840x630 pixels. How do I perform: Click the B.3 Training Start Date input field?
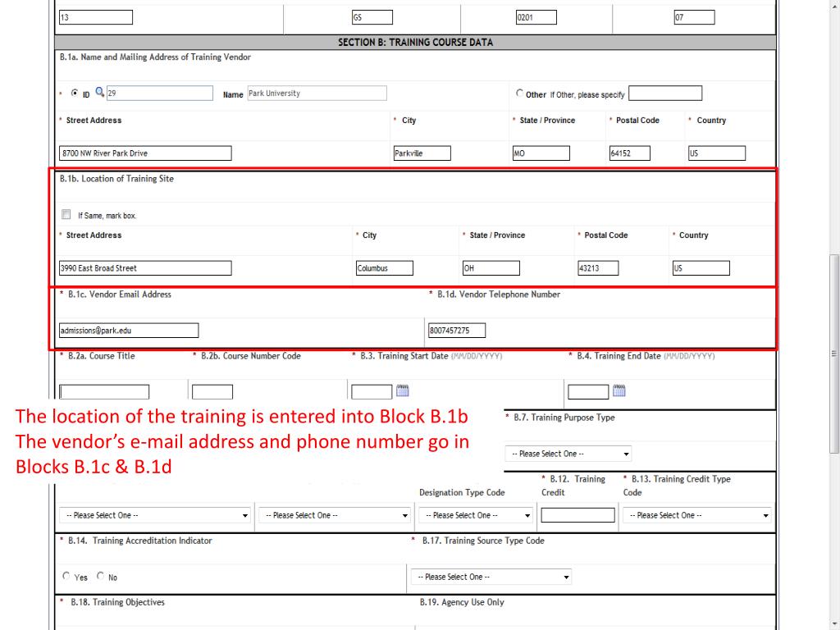click(372, 392)
